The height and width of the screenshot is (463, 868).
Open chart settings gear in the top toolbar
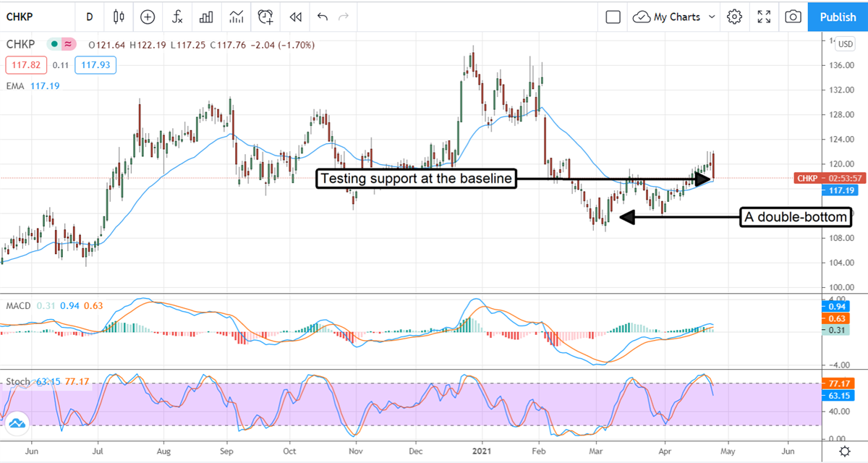[x=735, y=17]
